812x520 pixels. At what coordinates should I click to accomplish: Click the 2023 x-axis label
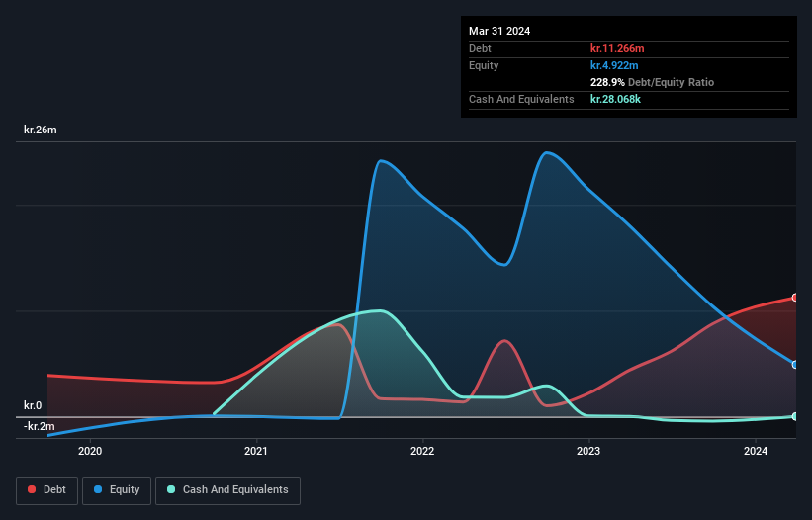[x=588, y=451]
